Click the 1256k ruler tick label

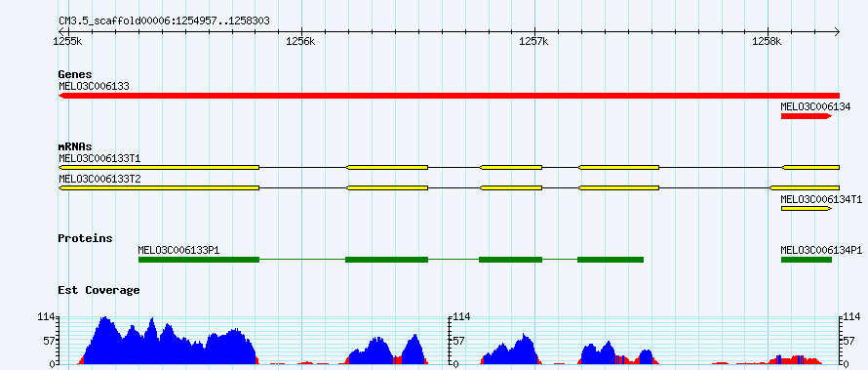click(300, 42)
